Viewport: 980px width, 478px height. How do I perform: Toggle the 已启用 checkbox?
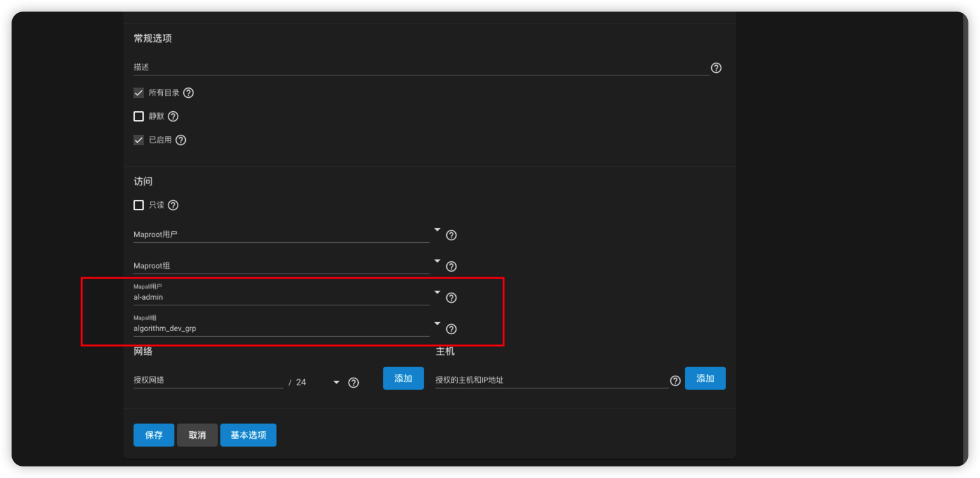[x=139, y=140]
